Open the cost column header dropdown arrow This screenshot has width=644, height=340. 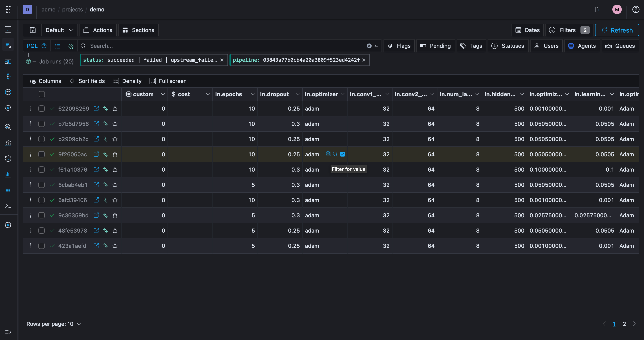tap(208, 94)
